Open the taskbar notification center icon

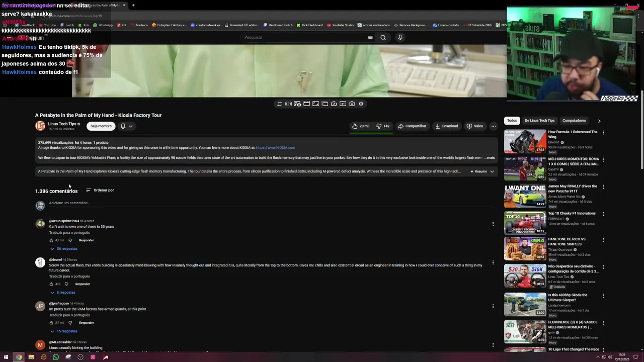coord(635,357)
